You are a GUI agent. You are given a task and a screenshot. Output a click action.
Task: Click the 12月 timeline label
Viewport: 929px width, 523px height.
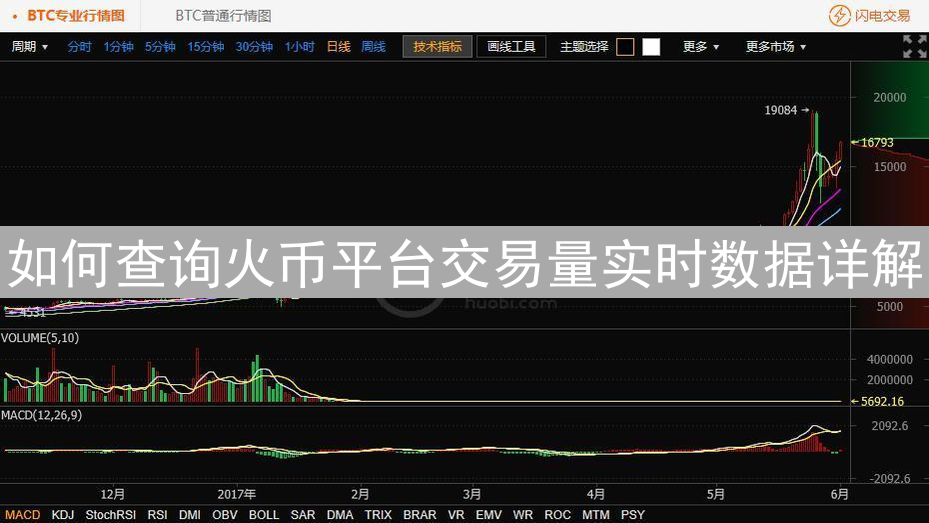[x=113, y=494]
